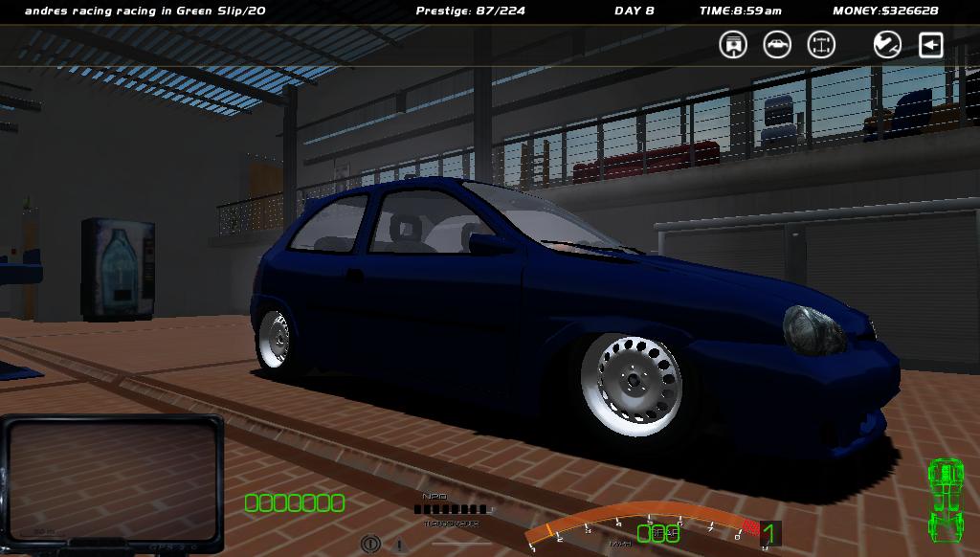Viewport: 980px width, 557px height.
Task: Choose the paint spray gun tool
Action: pyautogui.click(x=887, y=45)
